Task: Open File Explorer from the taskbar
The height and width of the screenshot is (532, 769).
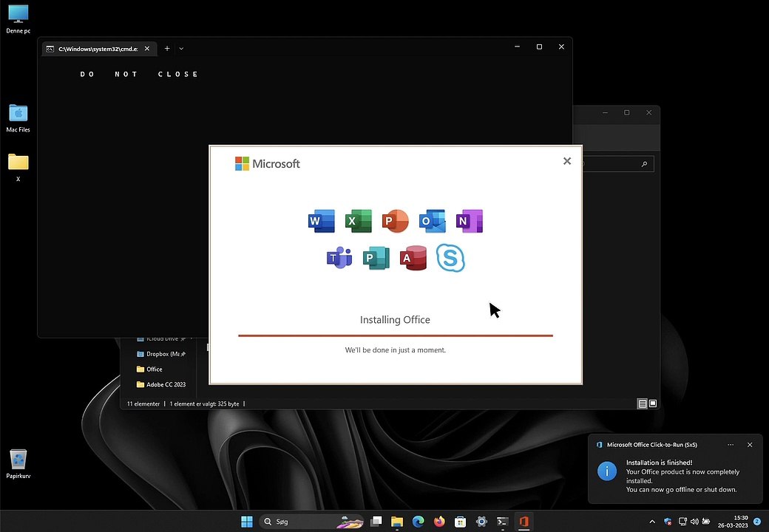Action: (x=397, y=522)
